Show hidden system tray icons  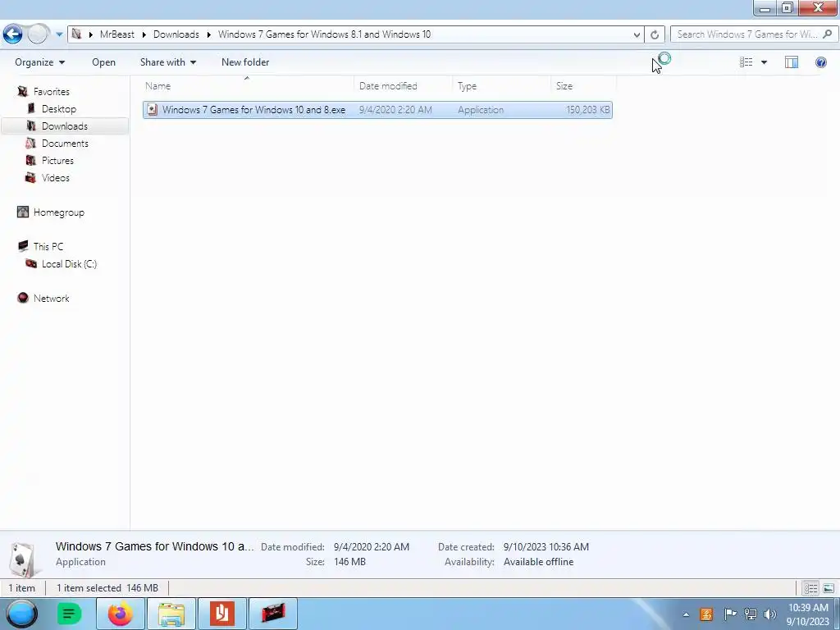pyautogui.click(x=686, y=614)
